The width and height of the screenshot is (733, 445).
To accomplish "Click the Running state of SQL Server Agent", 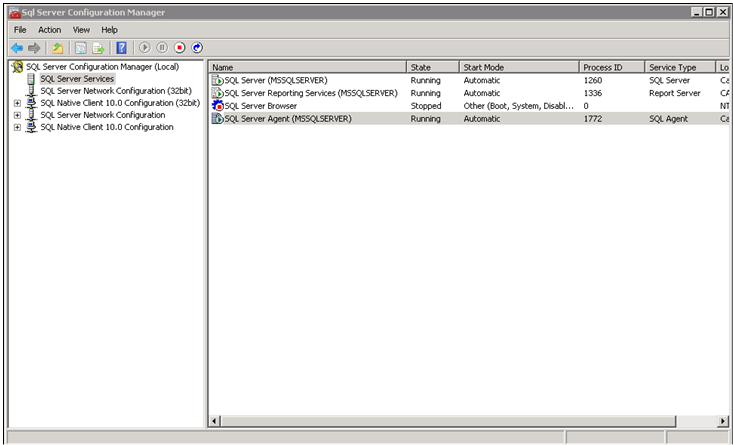I will click(425, 119).
